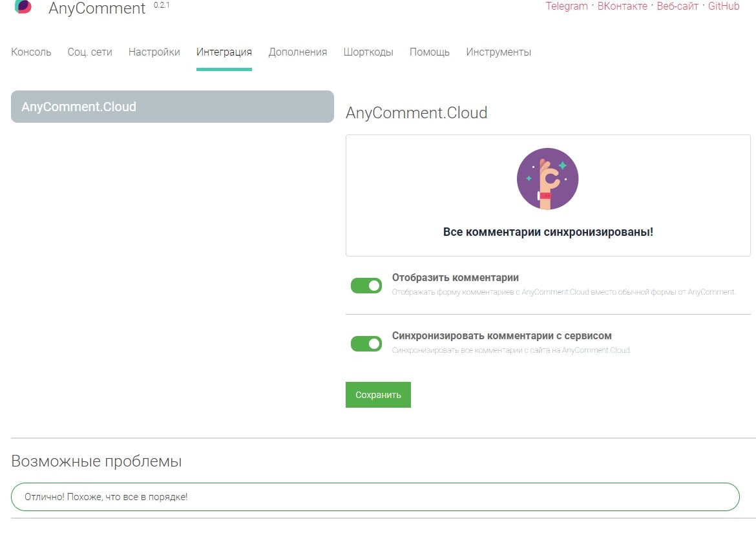The width and height of the screenshot is (756, 535).
Task: Click the Сохранить button
Action: coord(378,395)
